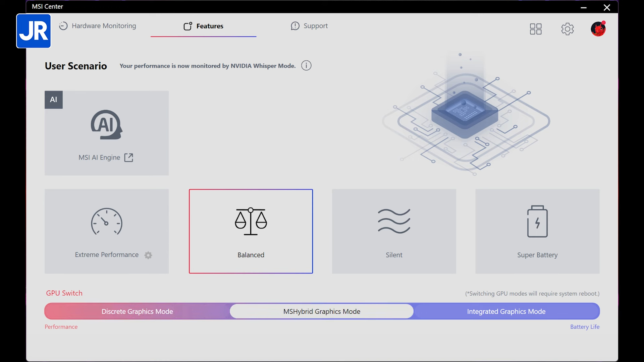Select the Silent scenario tile
Screen dimensions: 644x362
394,231
